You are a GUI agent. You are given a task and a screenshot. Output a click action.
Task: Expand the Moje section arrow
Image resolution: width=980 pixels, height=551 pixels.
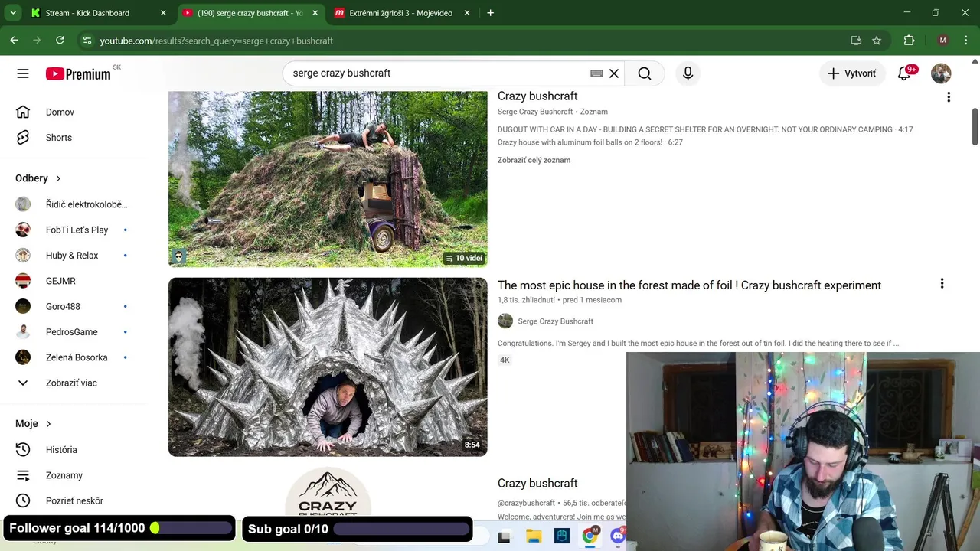(x=48, y=424)
